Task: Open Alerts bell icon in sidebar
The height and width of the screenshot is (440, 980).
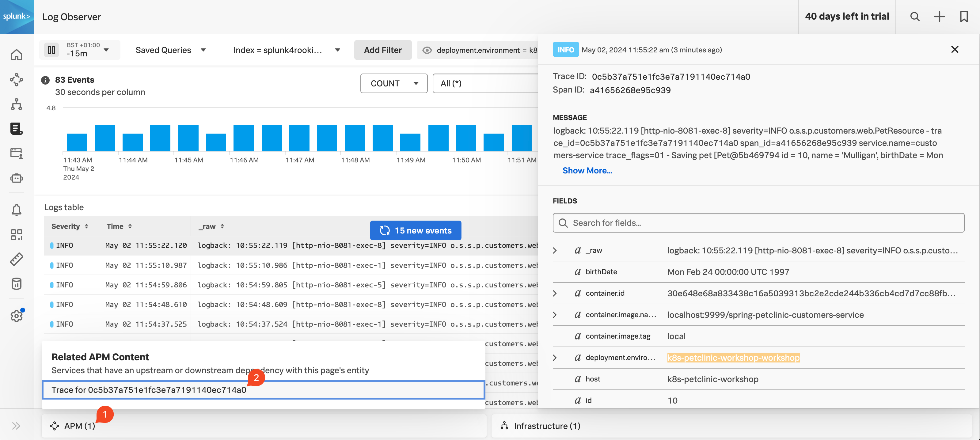Action: click(16, 210)
